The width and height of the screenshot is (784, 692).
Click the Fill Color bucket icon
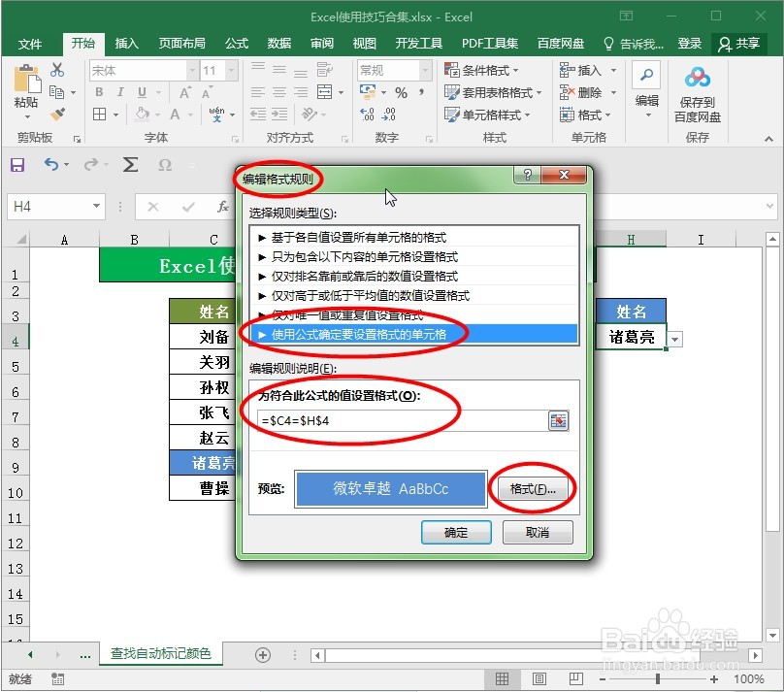coord(142,115)
